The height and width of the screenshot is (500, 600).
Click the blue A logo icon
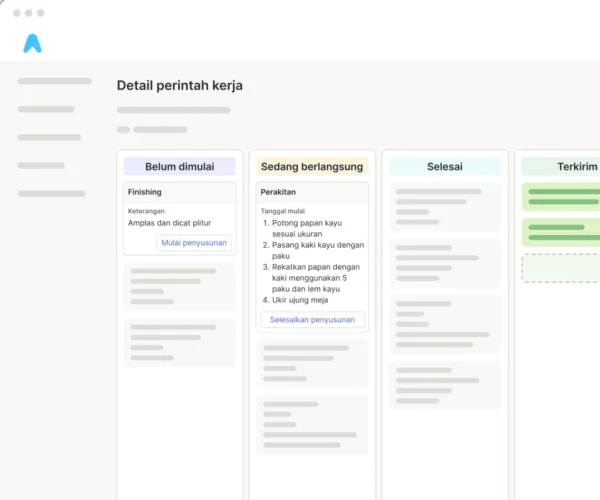click(33, 43)
